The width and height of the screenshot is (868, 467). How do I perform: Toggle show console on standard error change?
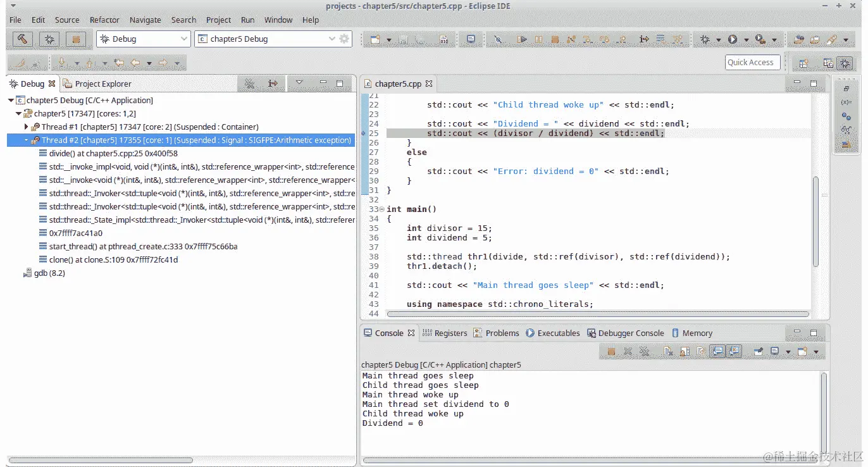[x=735, y=351]
